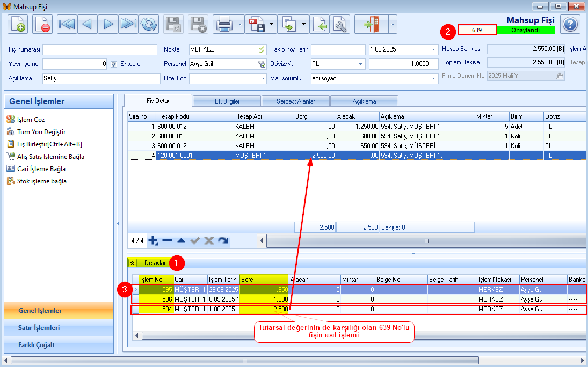
Task: Click the new record icon in toolbar
Action: click(x=17, y=24)
